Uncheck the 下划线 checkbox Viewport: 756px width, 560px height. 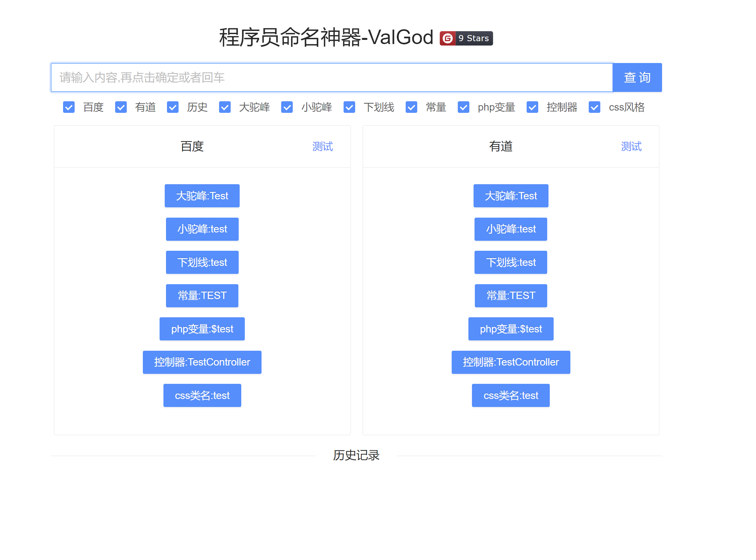click(x=349, y=107)
